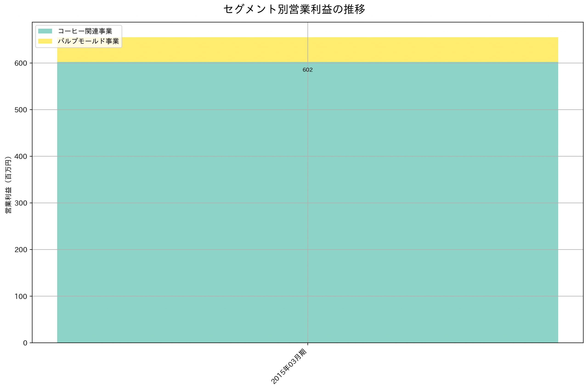The height and width of the screenshot is (390, 588).
Task: Click the y-axis tick label 200
Action: [21, 250]
